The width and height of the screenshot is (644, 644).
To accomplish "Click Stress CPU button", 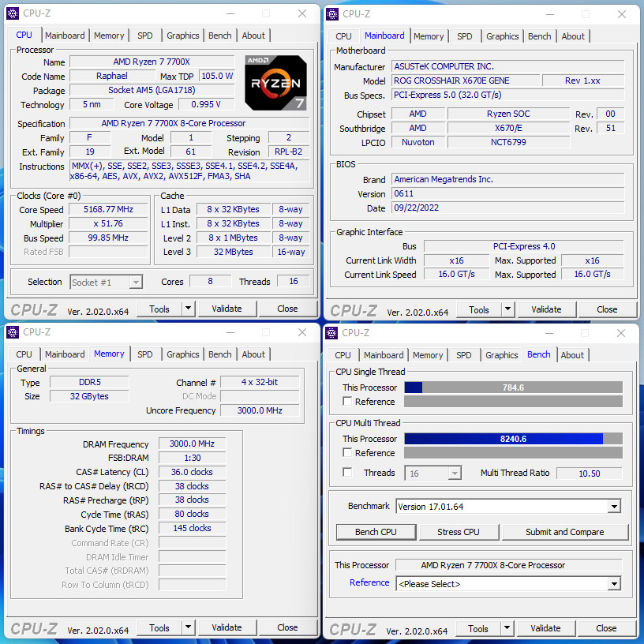I will [x=459, y=532].
